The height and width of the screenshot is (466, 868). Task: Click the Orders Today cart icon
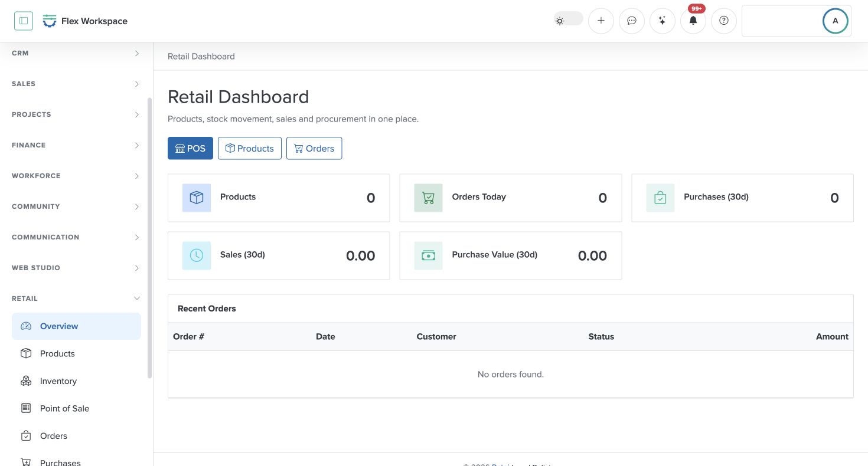(x=428, y=198)
